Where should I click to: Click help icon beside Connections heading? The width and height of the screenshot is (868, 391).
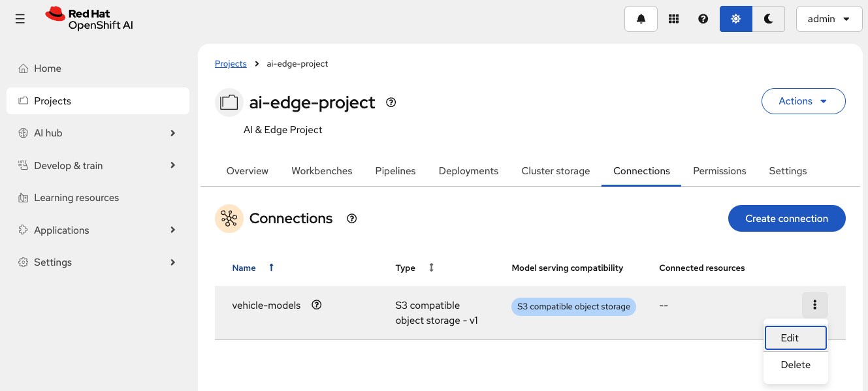coord(352,219)
